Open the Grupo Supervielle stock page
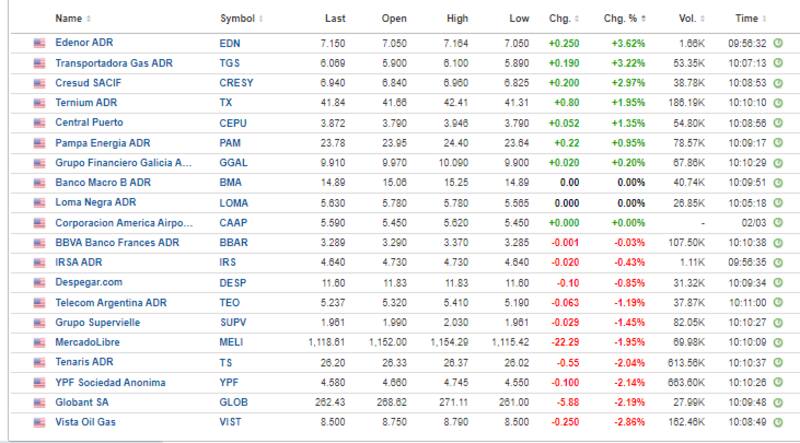Screen dimensions: 800x443 tap(97, 323)
